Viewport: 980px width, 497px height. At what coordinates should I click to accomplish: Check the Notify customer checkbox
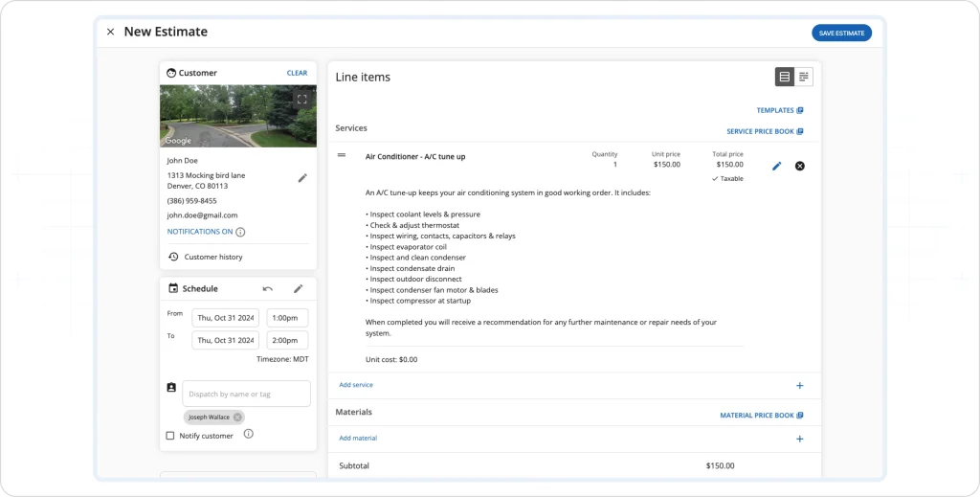(170, 436)
